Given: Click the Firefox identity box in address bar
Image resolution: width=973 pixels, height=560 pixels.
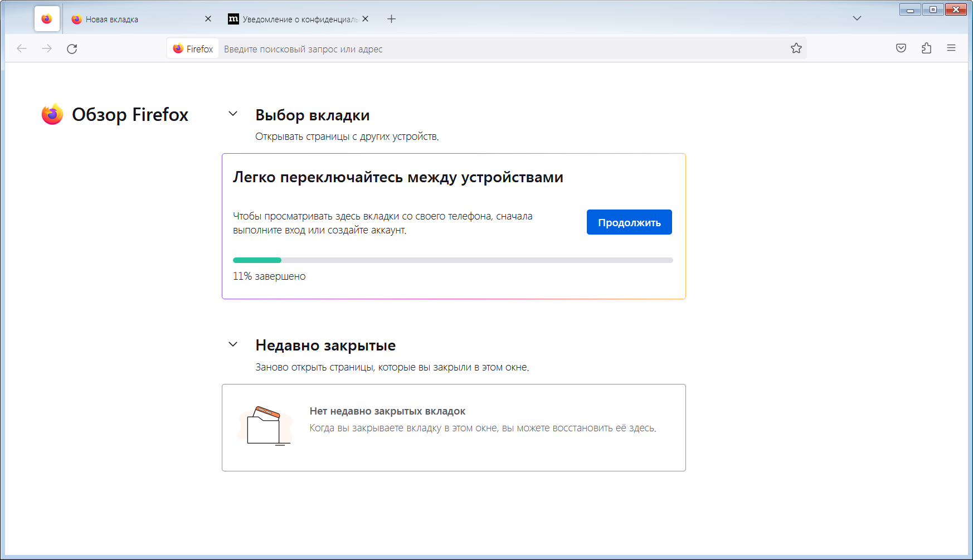Looking at the screenshot, I should point(193,49).
